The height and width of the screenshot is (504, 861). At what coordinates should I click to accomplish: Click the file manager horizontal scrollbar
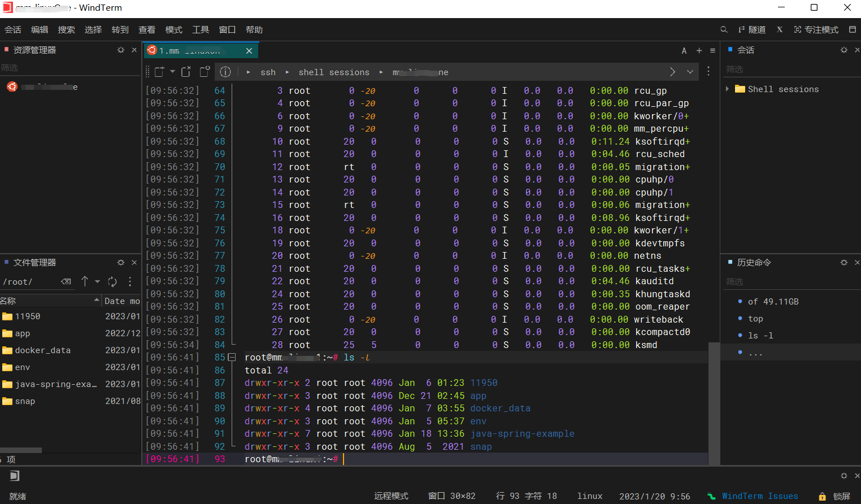(21, 450)
